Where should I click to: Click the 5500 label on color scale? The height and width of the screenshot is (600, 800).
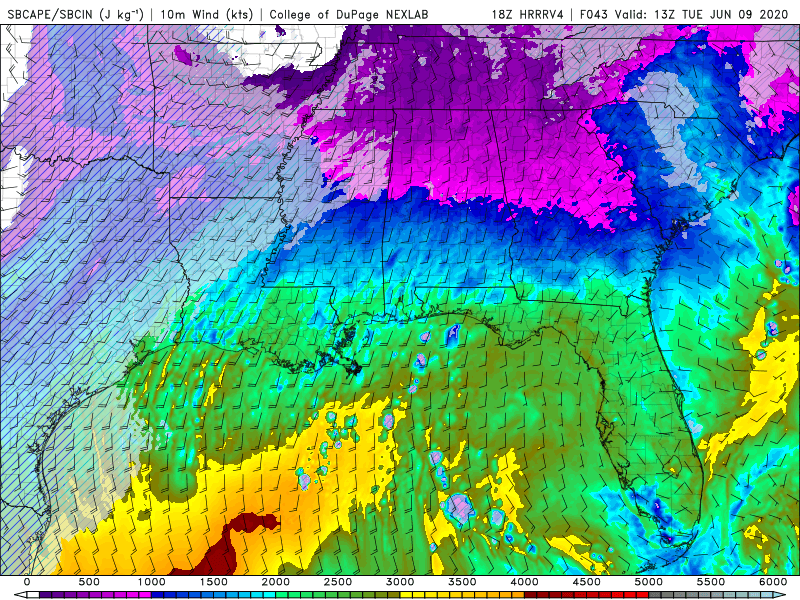pos(711,582)
